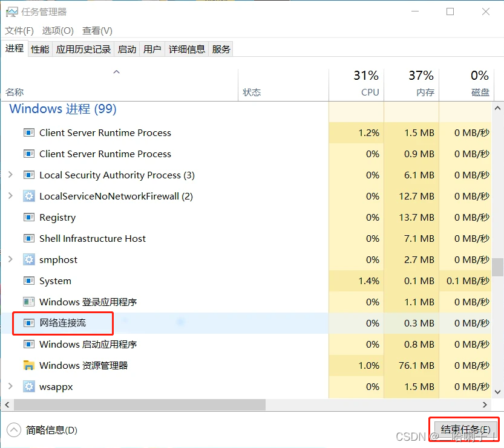Screen dimensions: 504x448
Task: Click the Registry process icon
Action: point(29,218)
